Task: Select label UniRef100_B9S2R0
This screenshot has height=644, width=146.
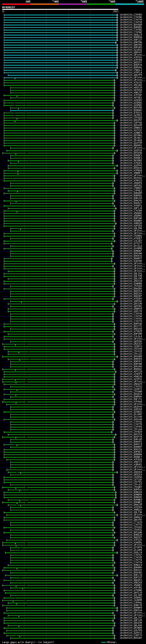Action: pos(131,638)
